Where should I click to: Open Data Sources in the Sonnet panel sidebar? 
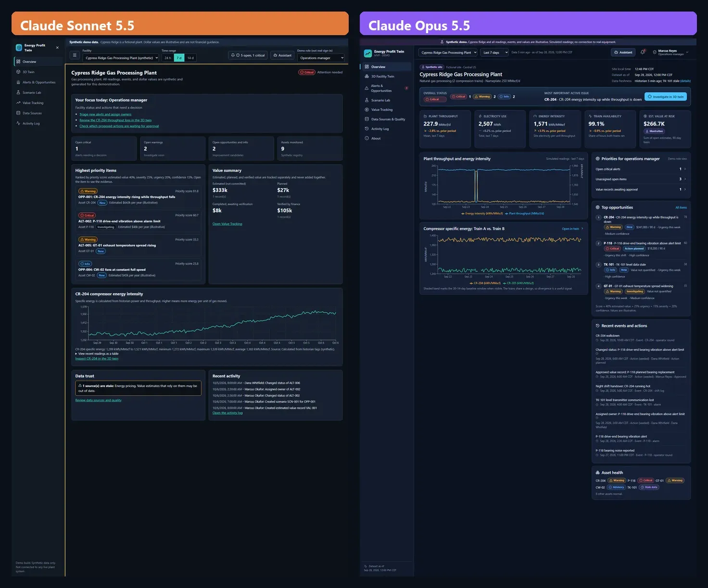point(38,113)
